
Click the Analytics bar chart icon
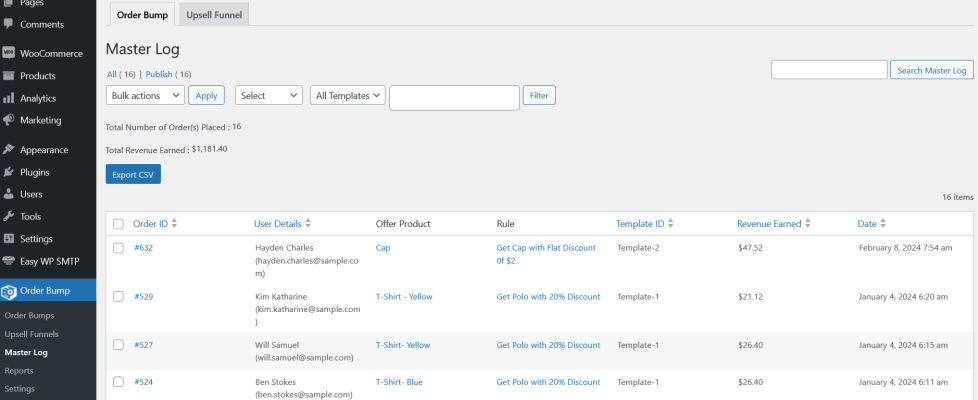coord(9,98)
